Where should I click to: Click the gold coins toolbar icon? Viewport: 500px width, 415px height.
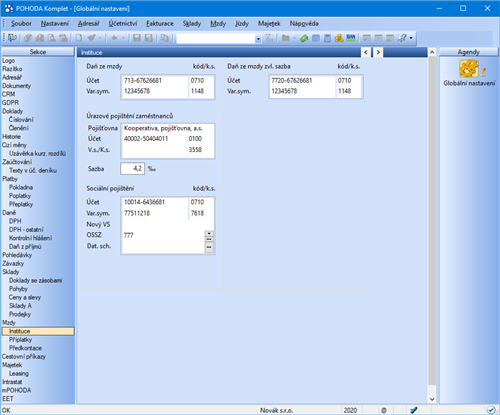pos(339,38)
